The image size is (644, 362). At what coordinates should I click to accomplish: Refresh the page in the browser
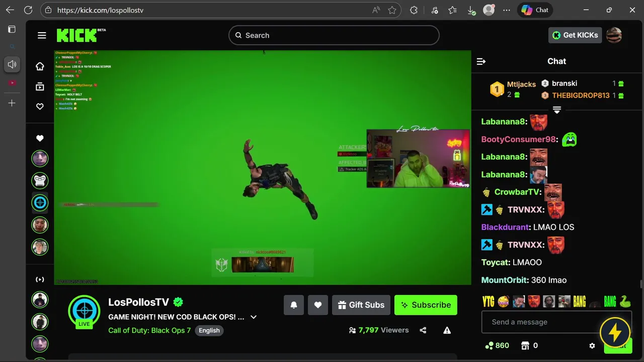pyautogui.click(x=28, y=10)
